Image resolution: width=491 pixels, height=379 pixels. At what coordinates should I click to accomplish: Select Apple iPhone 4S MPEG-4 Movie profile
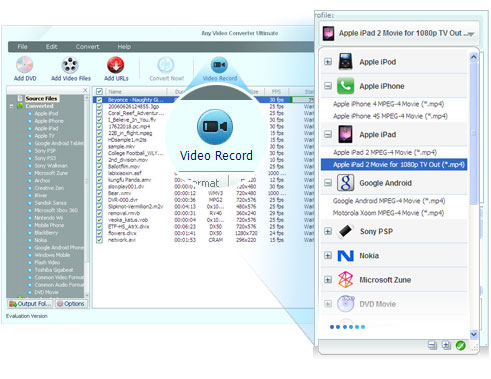click(390, 116)
